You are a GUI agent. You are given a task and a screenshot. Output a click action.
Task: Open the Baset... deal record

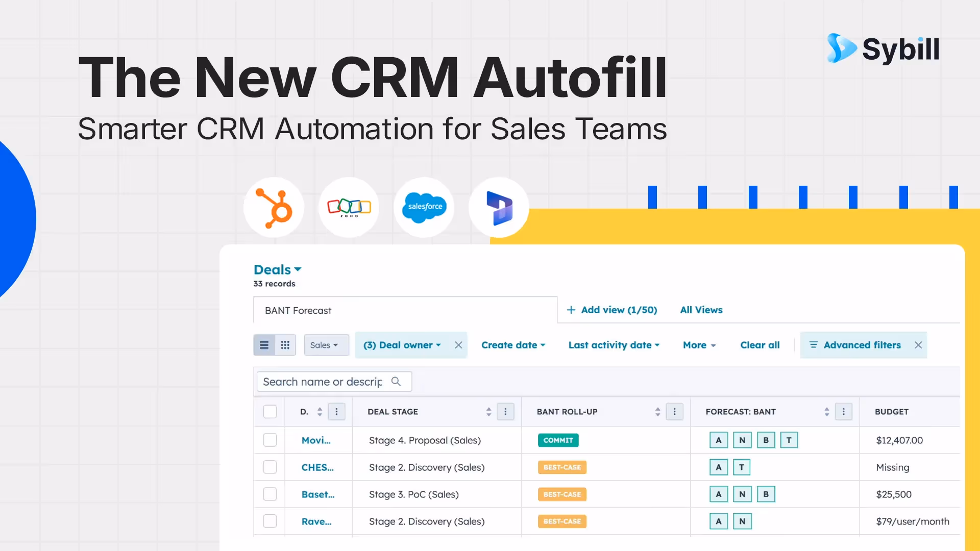[318, 494]
